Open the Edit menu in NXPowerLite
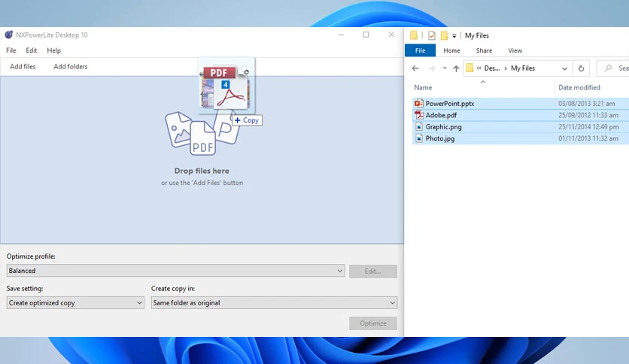 point(32,50)
